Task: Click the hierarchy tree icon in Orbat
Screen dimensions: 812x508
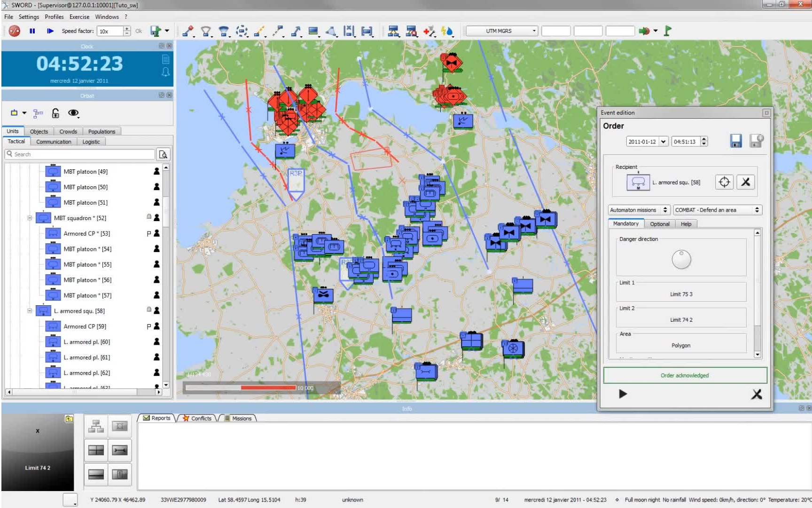Action: [39, 113]
